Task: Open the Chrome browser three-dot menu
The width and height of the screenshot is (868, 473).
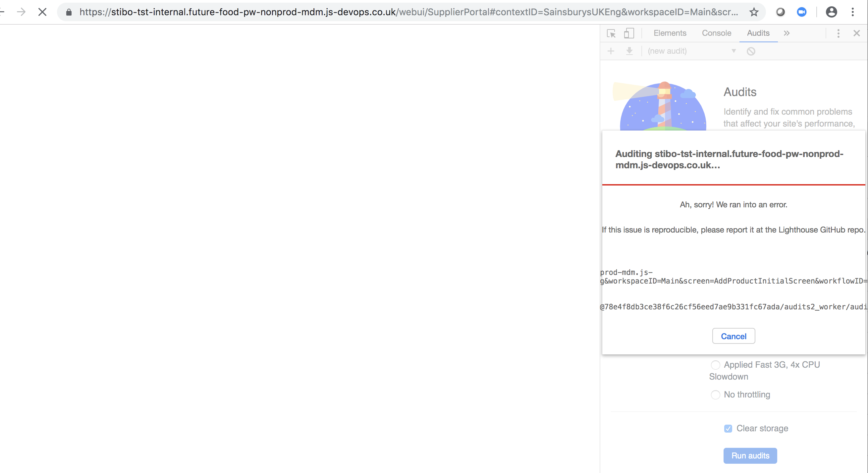Action: (853, 12)
